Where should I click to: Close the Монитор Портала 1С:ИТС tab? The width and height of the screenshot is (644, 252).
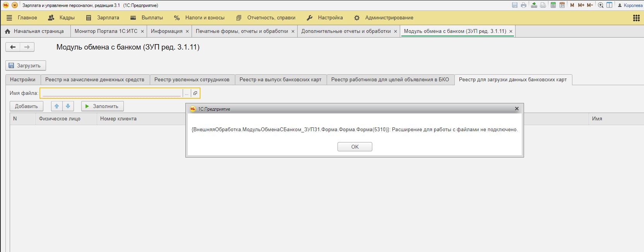pos(142,31)
